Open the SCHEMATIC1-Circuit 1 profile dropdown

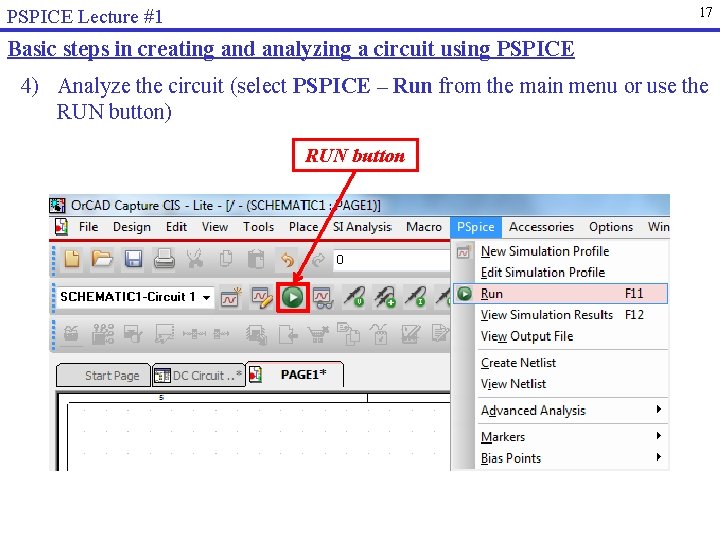point(207,298)
